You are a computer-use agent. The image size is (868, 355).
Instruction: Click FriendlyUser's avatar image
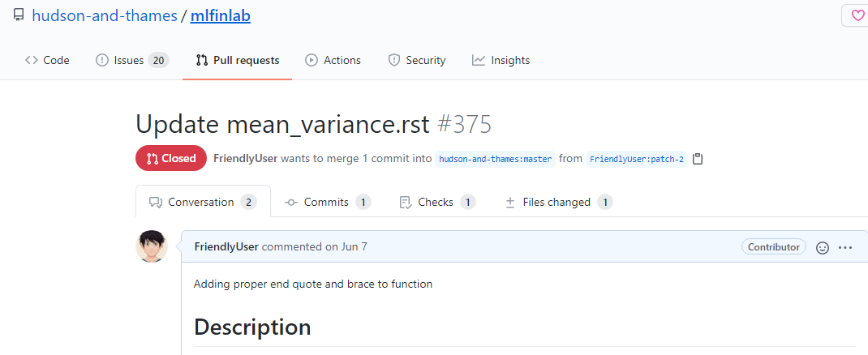[152, 246]
